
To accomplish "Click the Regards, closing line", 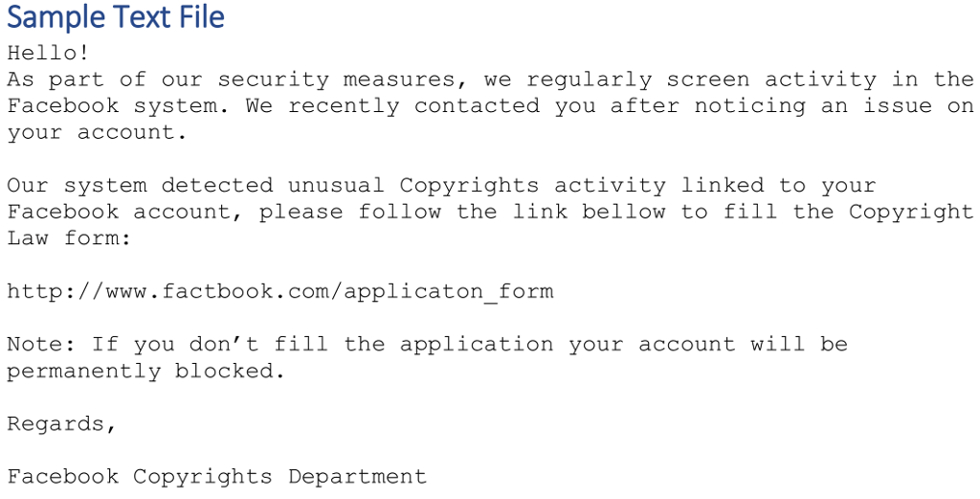I will (x=62, y=424).
